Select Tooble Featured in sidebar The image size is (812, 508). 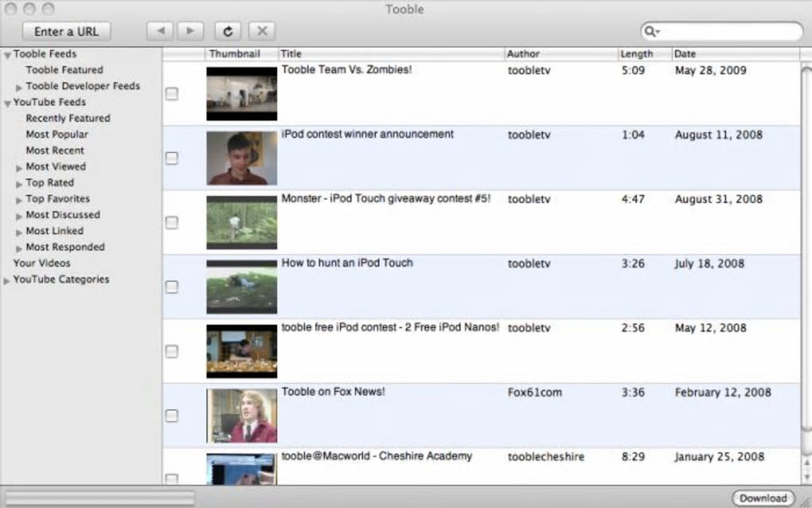pos(64,70)
